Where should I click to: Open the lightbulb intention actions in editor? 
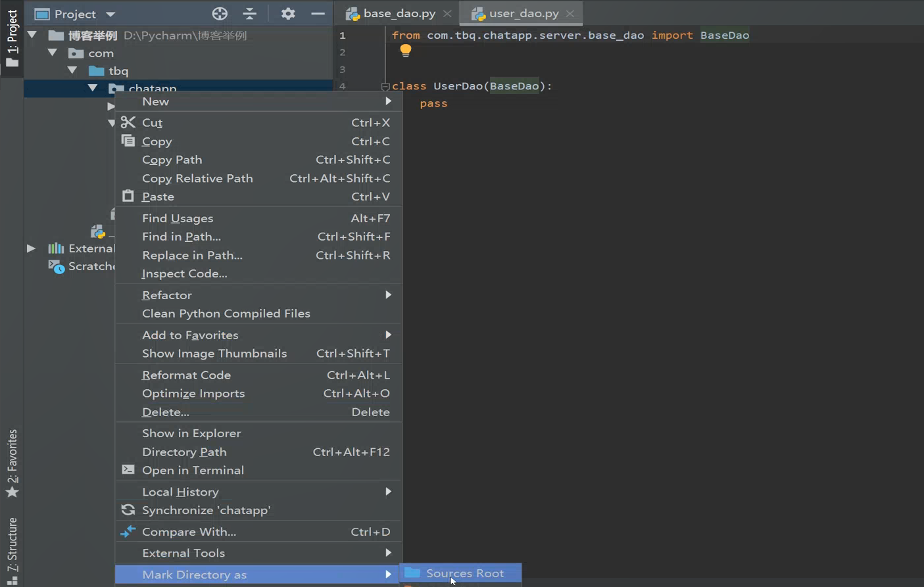406,50
